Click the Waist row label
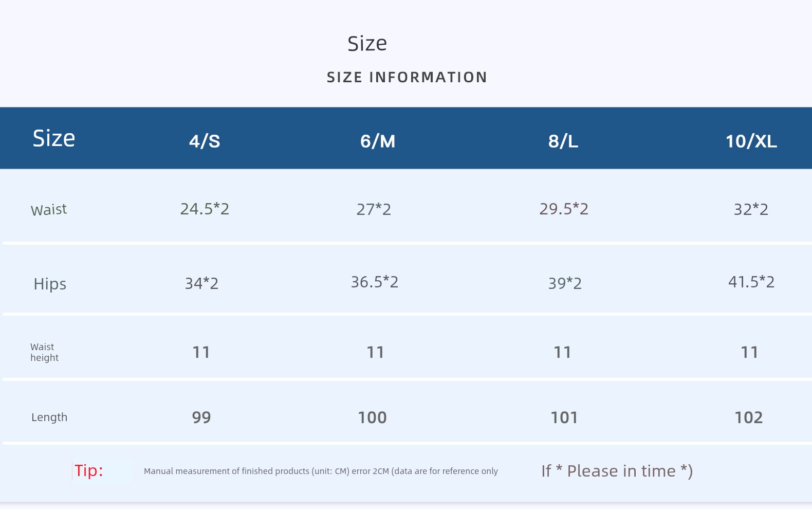 pos(49,210)
